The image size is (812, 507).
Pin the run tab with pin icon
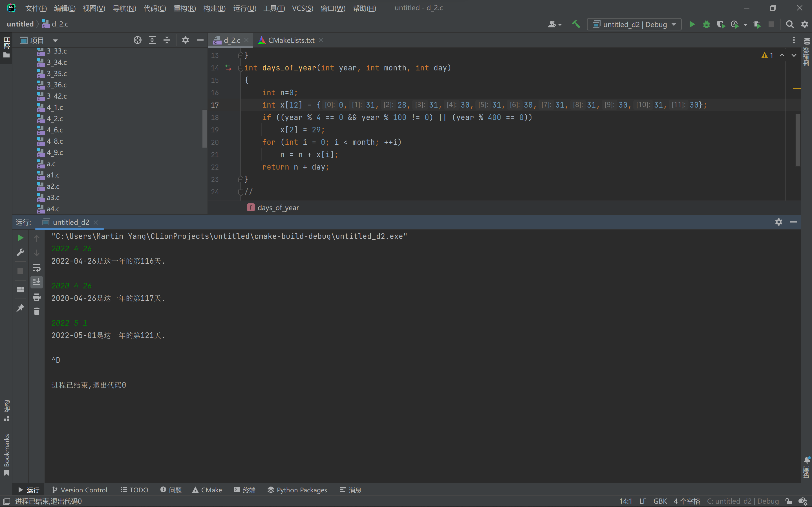tap(20, 308)
